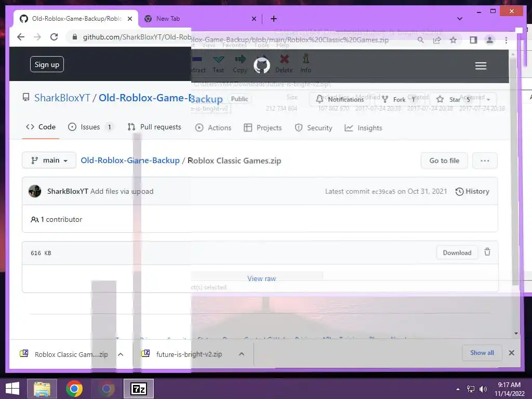
Task: Click the address bar URL
Action: click(x=236, y=38)
